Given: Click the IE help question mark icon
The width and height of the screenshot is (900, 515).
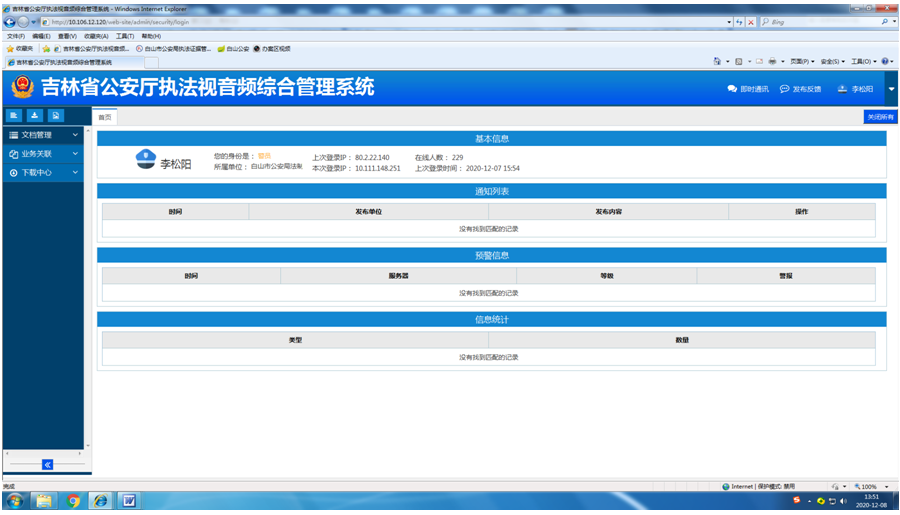Looking at the screenshot, I should coord(885,61).
